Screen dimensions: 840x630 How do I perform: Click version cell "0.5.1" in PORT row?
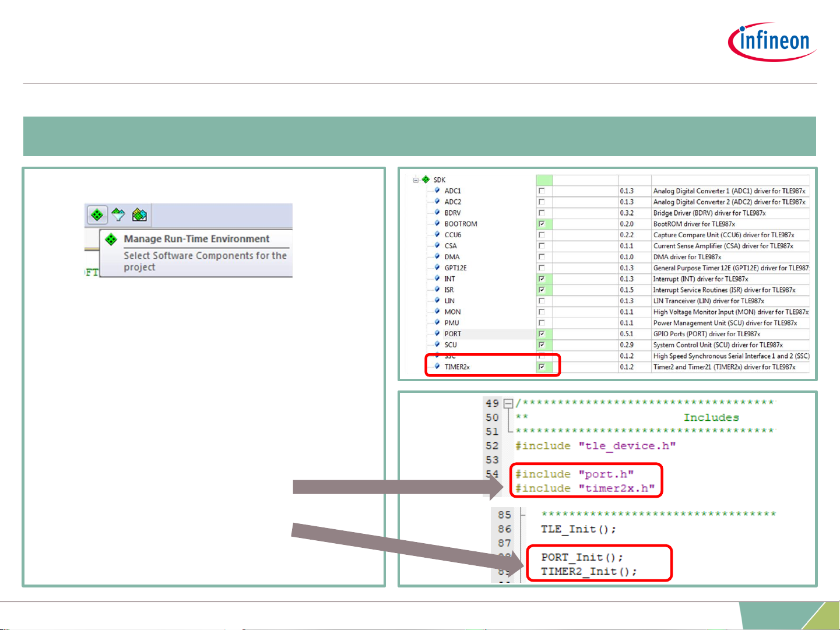(627, 334)
